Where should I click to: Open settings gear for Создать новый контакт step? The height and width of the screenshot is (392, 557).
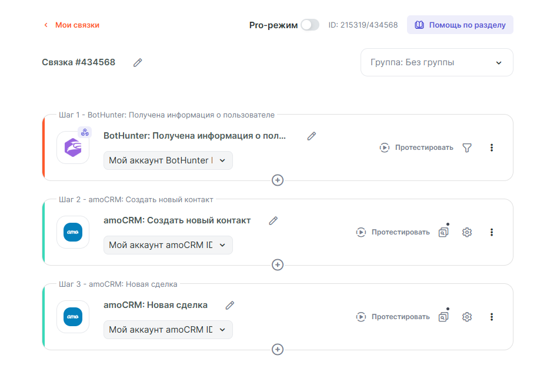[467, 232]
